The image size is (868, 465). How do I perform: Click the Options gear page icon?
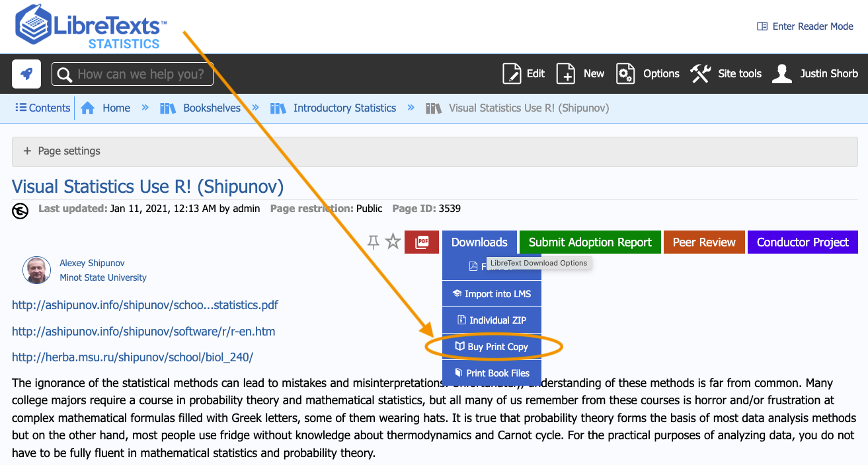(625, 74)
